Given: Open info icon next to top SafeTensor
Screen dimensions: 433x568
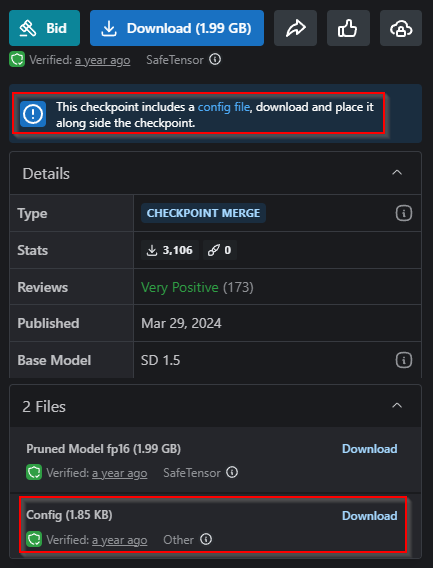Looking at the screenshot, I should [215, 59].
